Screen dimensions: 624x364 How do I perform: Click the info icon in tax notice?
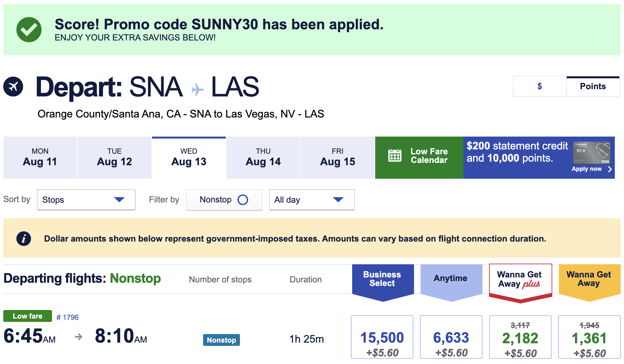[x=24, y=238]
